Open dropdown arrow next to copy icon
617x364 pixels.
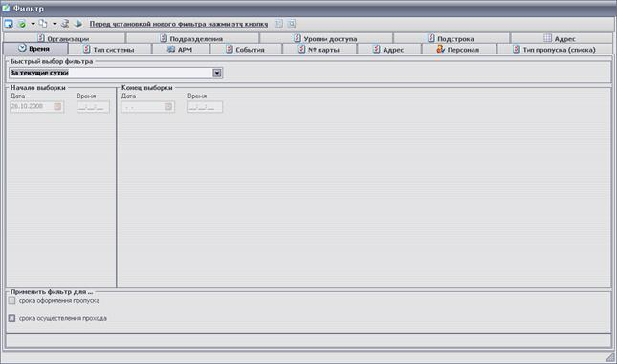pos(55,24)
